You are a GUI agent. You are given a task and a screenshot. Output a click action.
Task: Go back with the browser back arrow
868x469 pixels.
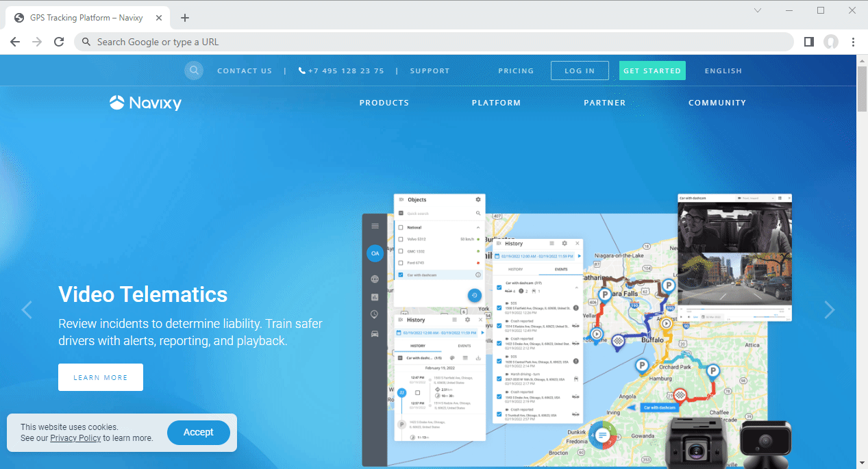[15, 42]
